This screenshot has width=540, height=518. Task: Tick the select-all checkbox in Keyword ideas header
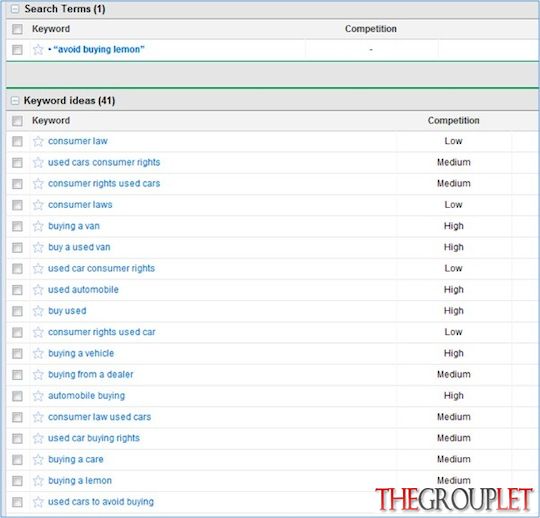pos(17,121)
